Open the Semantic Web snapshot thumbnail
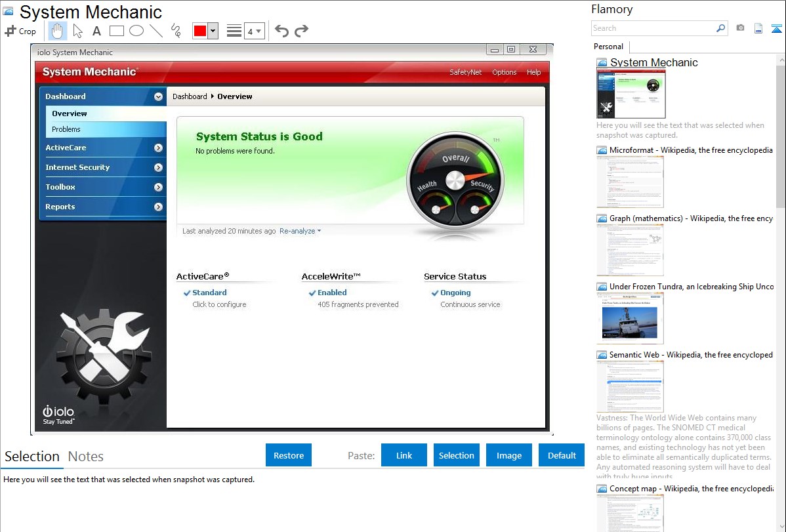Screen dimensions: 786x532 [630, 386]
